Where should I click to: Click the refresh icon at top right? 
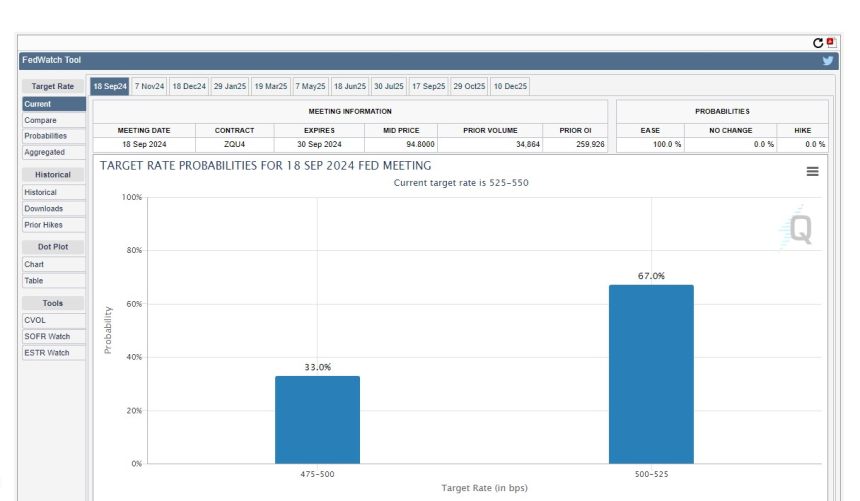coord(818,43)
